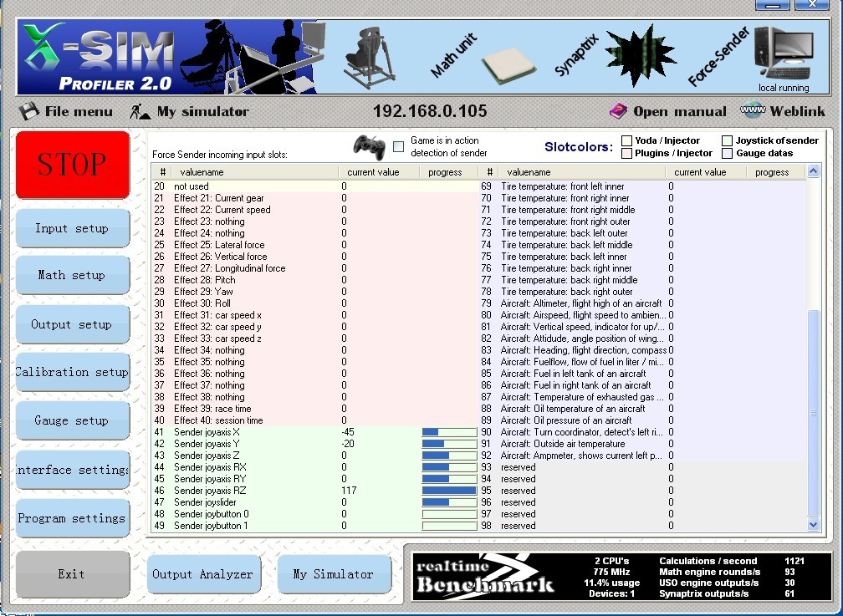
Task: Select row Effect 21: Current gear
Action: pyautogui.click(x=315, y=198)
